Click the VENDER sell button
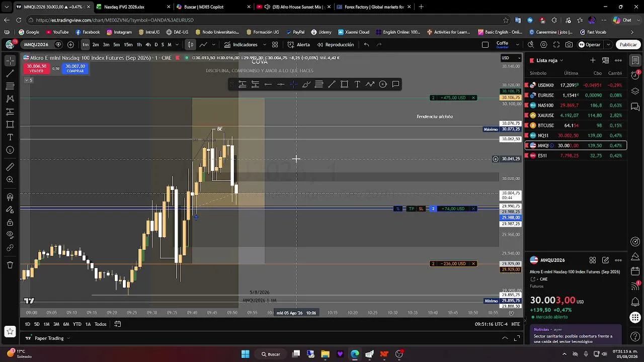644x362 pixels. tap(37, 69)
